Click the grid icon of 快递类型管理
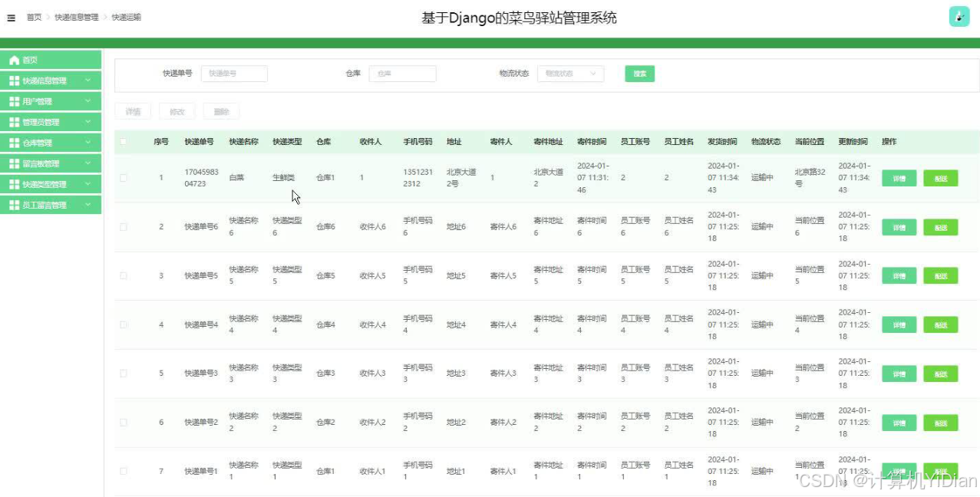Viewport: 980px width, 497px height. pos(14,184)
